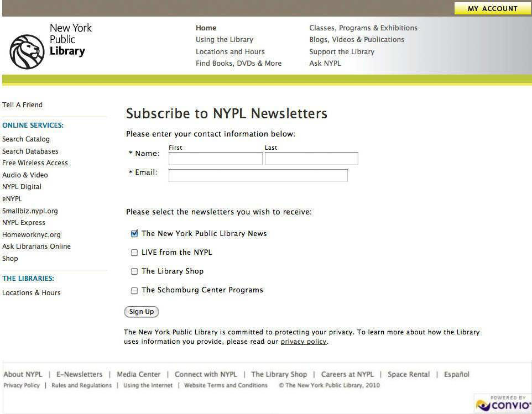The width and height of the screenshot is (532, 414).
Task: Click the Convio powered-by logo
Action: [503, 404]
